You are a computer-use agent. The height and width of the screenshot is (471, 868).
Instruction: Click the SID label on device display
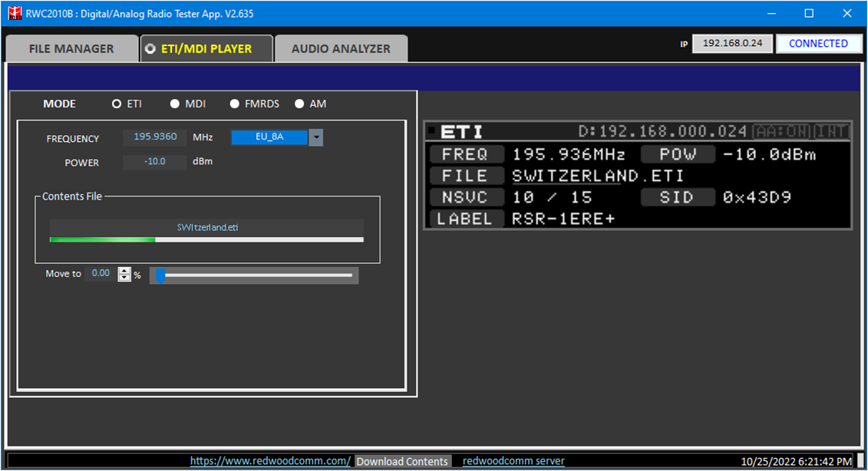(x=678, y=198)
